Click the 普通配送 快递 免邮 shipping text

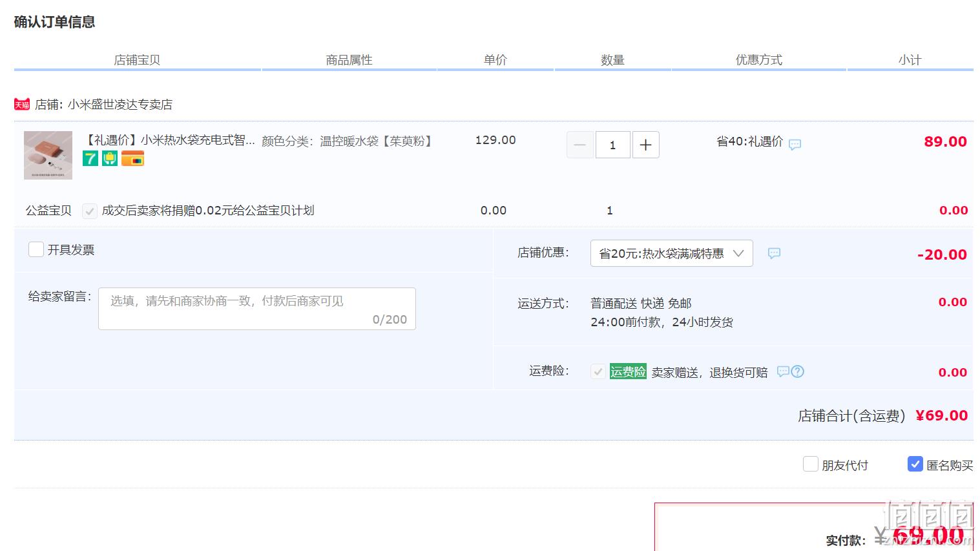[641, 303]
